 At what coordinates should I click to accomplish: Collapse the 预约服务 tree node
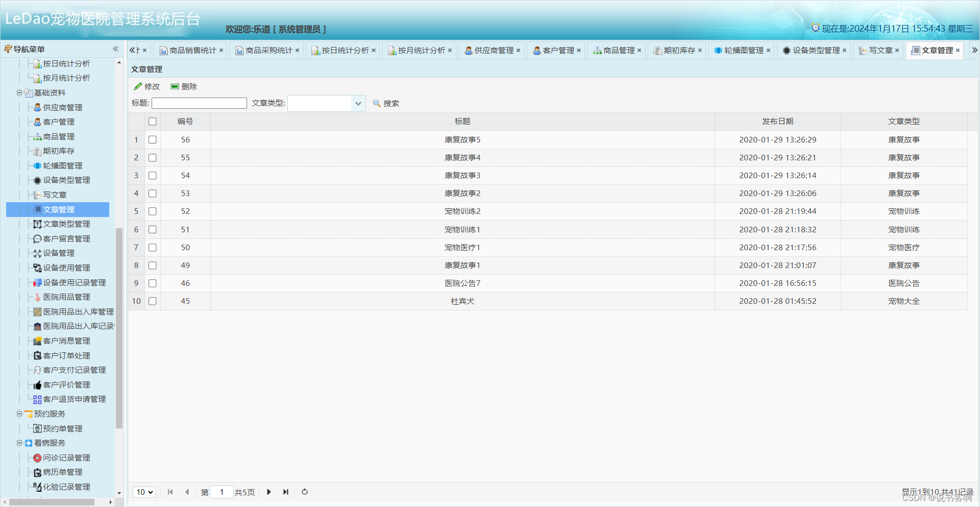(19, 414)
